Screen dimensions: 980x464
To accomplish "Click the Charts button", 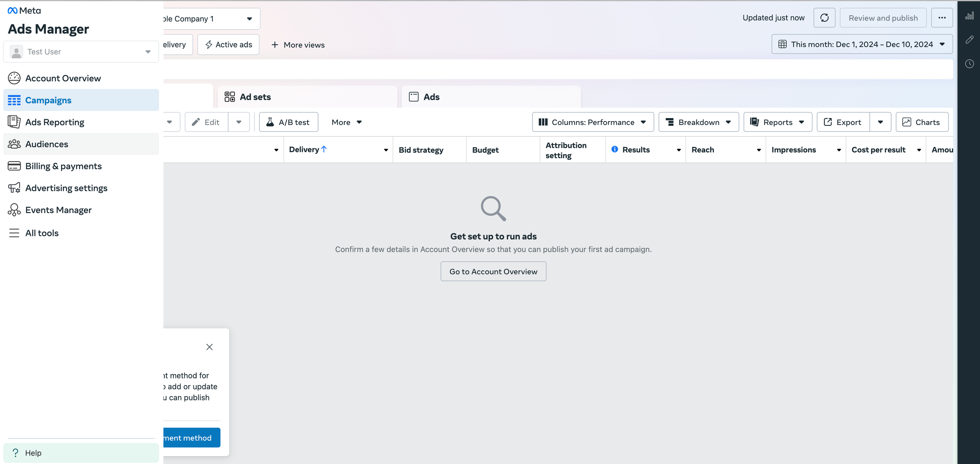I will click(922, 122).
